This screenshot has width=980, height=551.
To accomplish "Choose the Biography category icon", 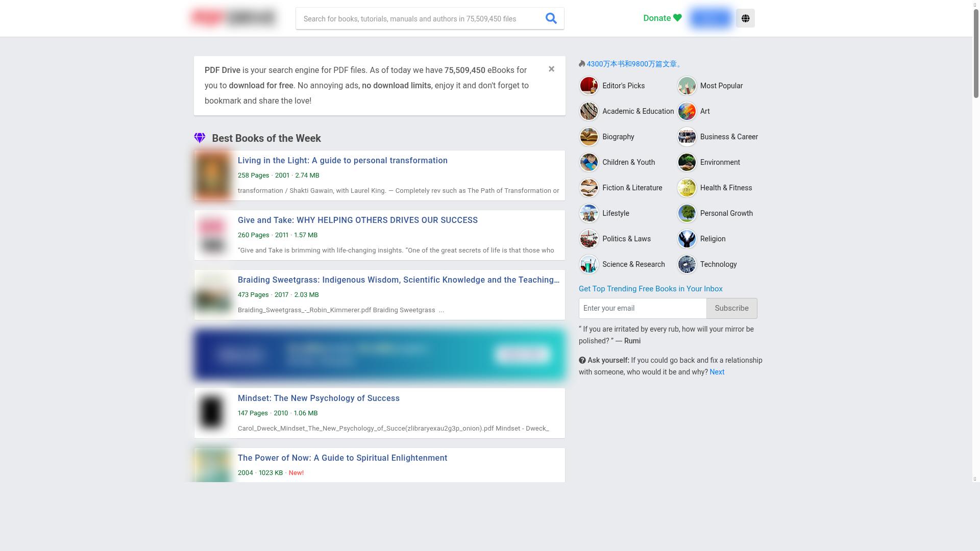I will pyautogui.click(x=589, y=137).
